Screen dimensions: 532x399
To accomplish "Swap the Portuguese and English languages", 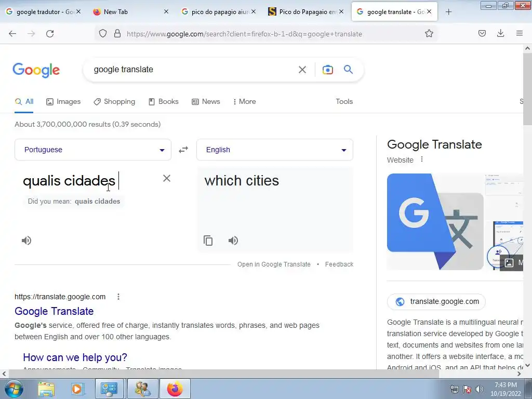I will 183,150.
